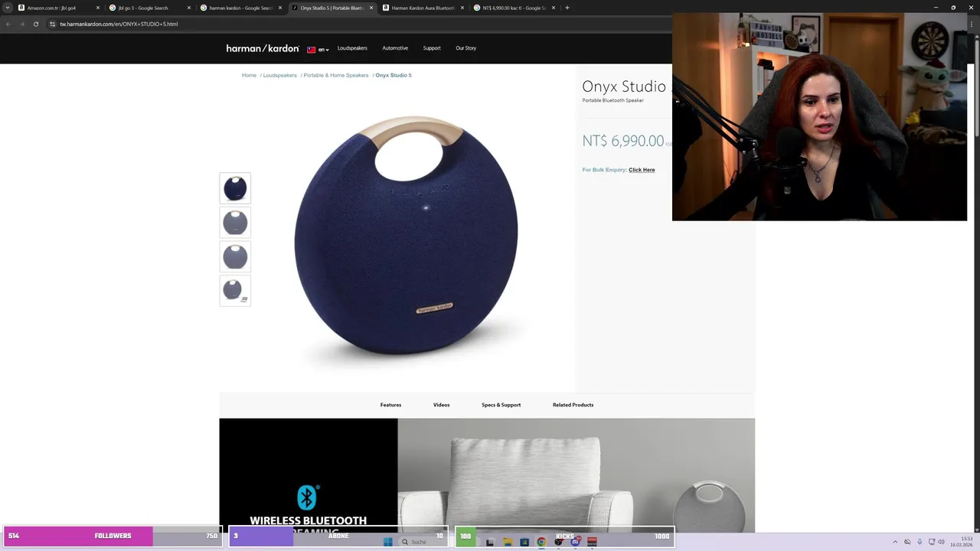Viewport: 980px width, 551px height.
Task: Open the Our Story menu
Action: (x=465, y=48)
